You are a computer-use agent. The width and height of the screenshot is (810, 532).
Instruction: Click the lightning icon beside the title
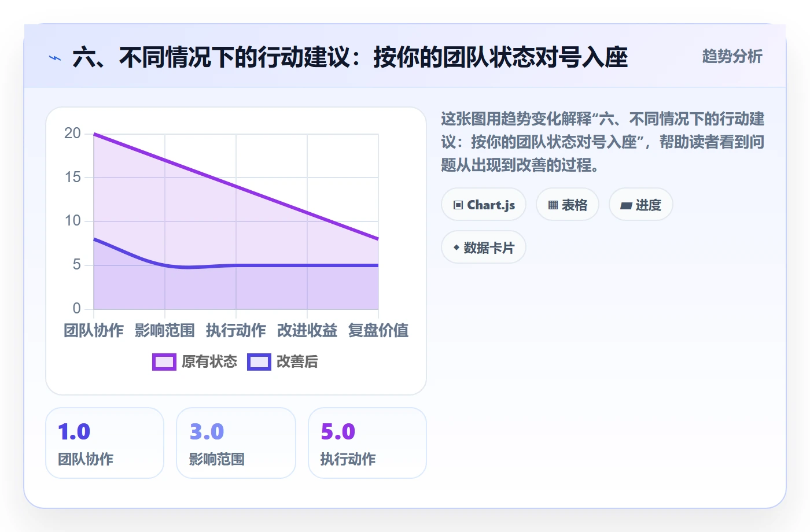[55, 58]
